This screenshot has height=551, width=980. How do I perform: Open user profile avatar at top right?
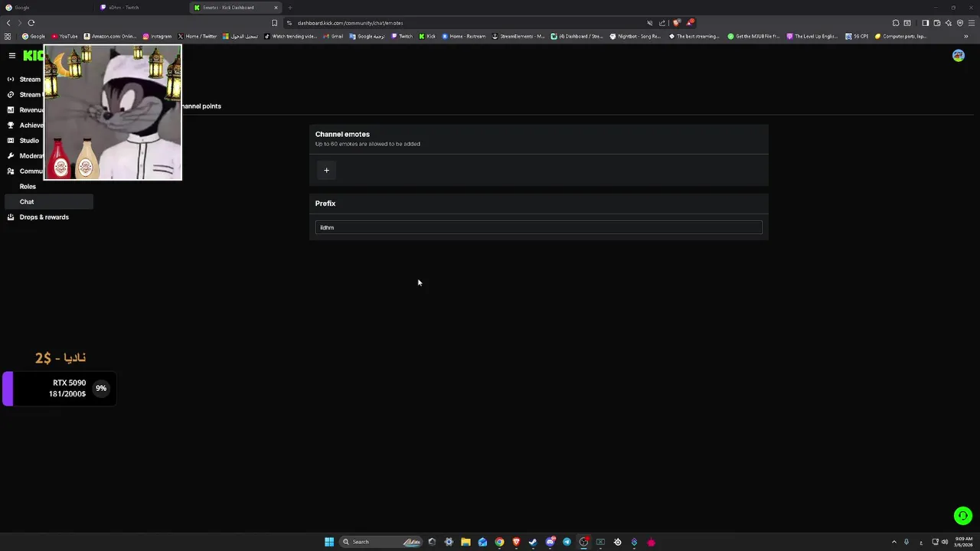click(959, 56)
